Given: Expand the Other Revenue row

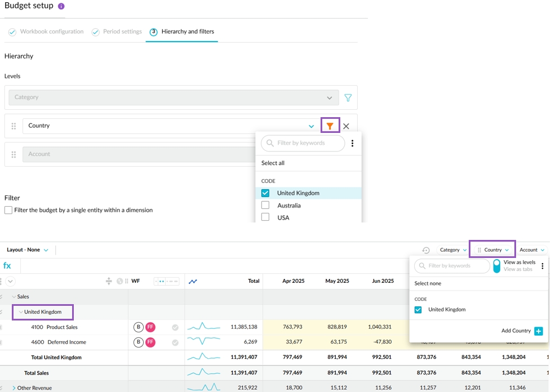Looking at the screenshot, I should coord(14,388).
